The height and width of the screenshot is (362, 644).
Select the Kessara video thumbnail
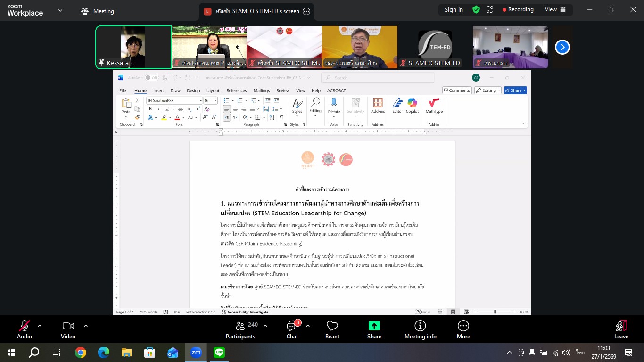(x=133, y=47)
